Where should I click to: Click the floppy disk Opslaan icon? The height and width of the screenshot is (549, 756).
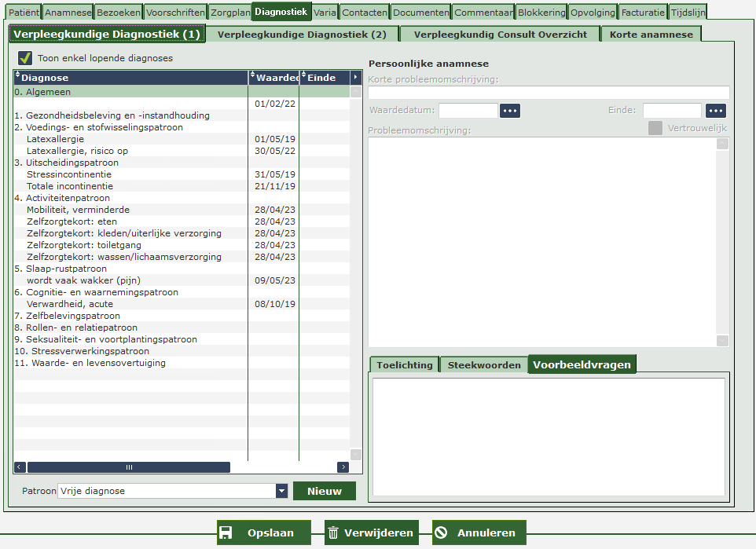coord(226,533)
